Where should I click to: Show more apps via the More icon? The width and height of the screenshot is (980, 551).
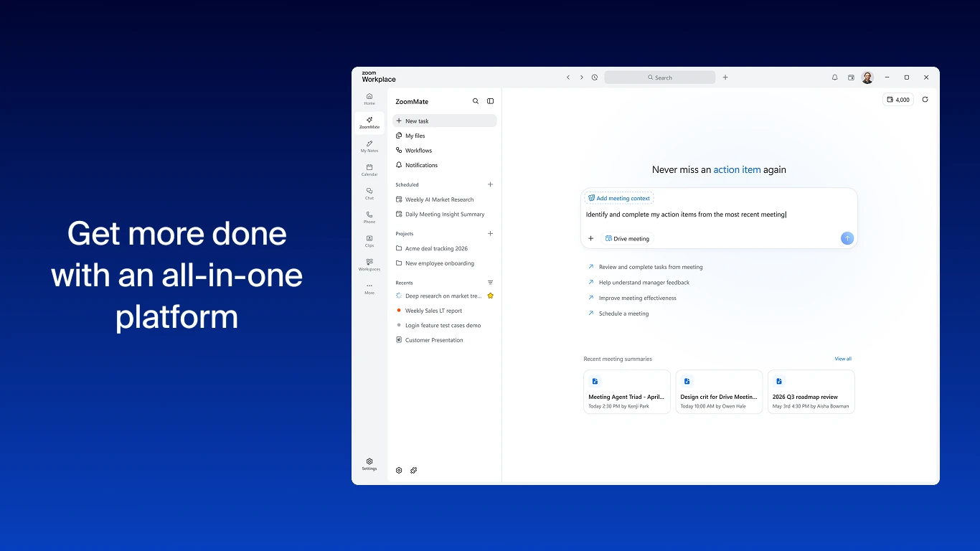369,288
